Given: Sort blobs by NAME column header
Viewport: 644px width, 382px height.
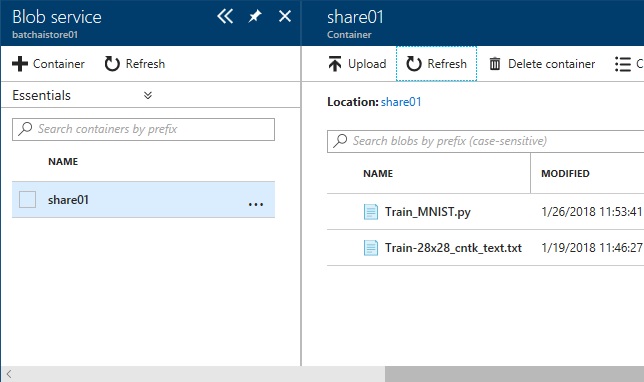Looking at the screenshot, I should tap(378, 173).
